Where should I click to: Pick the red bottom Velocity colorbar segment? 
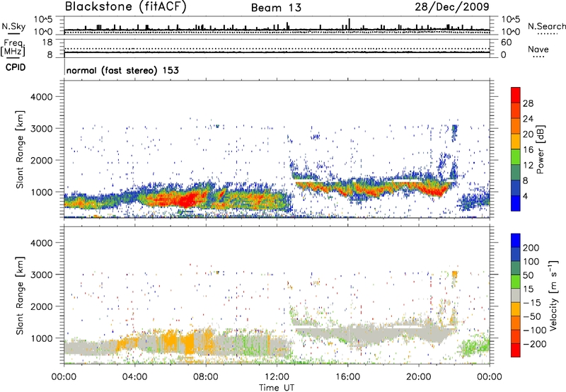(516, 350)
